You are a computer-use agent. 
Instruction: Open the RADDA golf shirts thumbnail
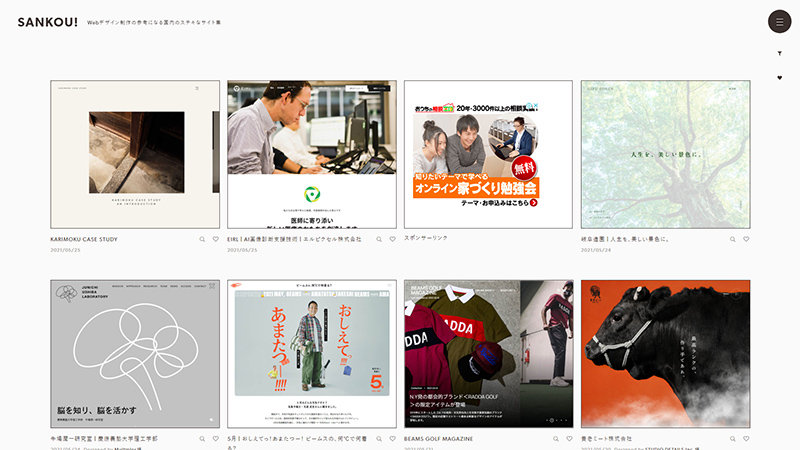point(489,354)
